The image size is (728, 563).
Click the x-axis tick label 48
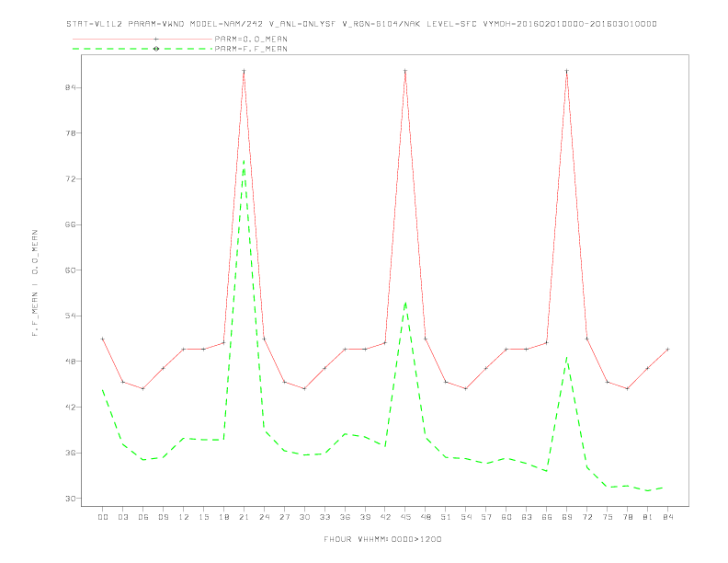[426, 517]
